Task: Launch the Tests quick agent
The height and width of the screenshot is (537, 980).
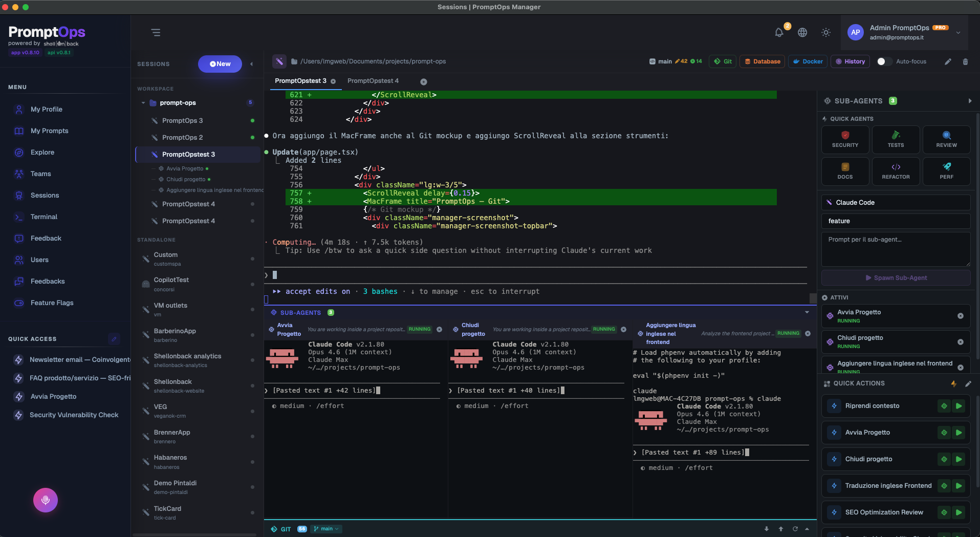Action: pyautogui.click(x=895, y=139)
